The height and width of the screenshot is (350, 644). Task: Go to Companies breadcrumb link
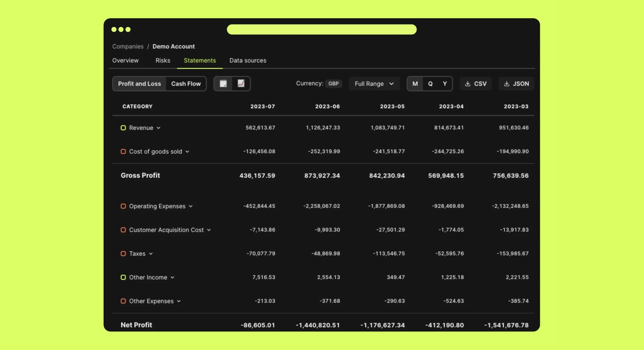pyautogui.click(x=128, y=47)
